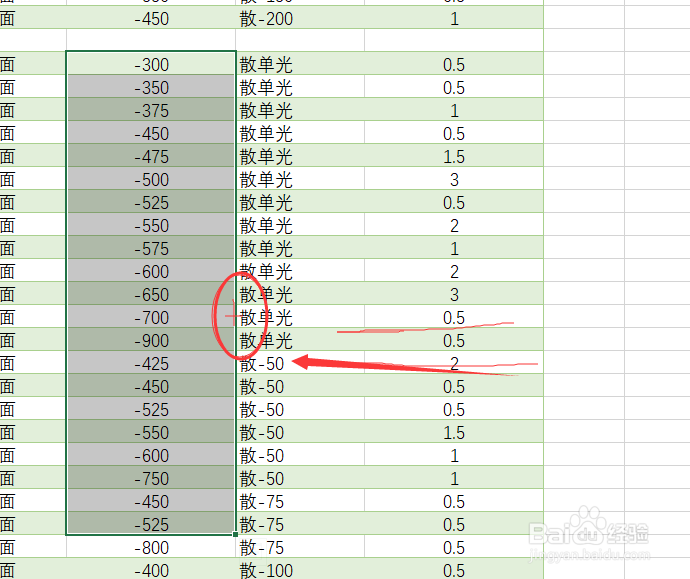Viewport: 690px width, 579px height.
Task: Select 散-50 in the -425 row
Action: 300,363
